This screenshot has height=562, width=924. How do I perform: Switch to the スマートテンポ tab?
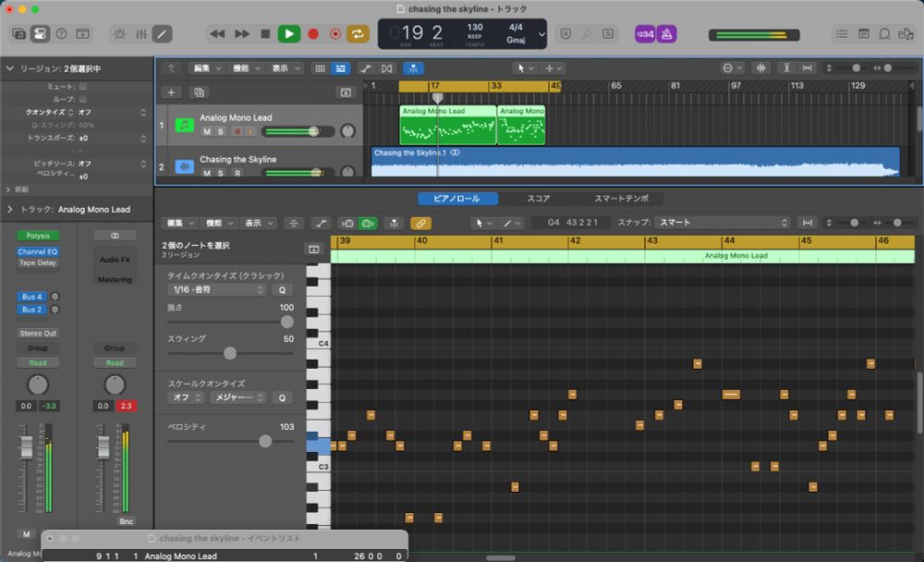click(621, 199)
